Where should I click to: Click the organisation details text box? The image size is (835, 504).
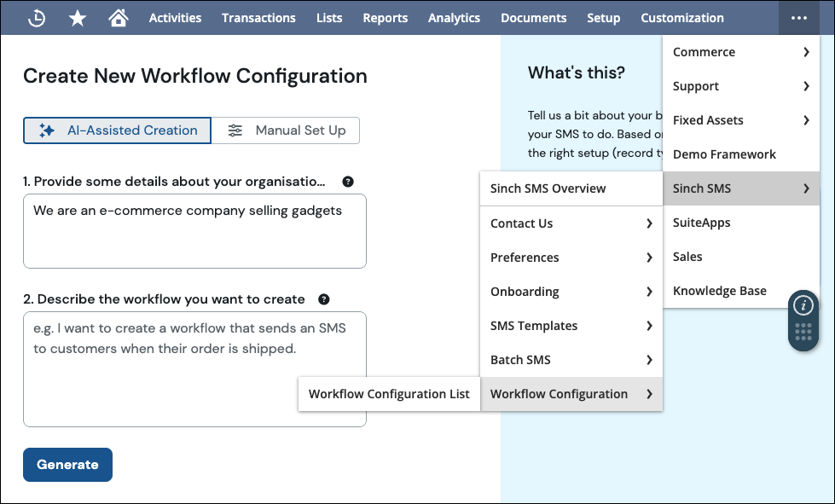tap(194, 231)
